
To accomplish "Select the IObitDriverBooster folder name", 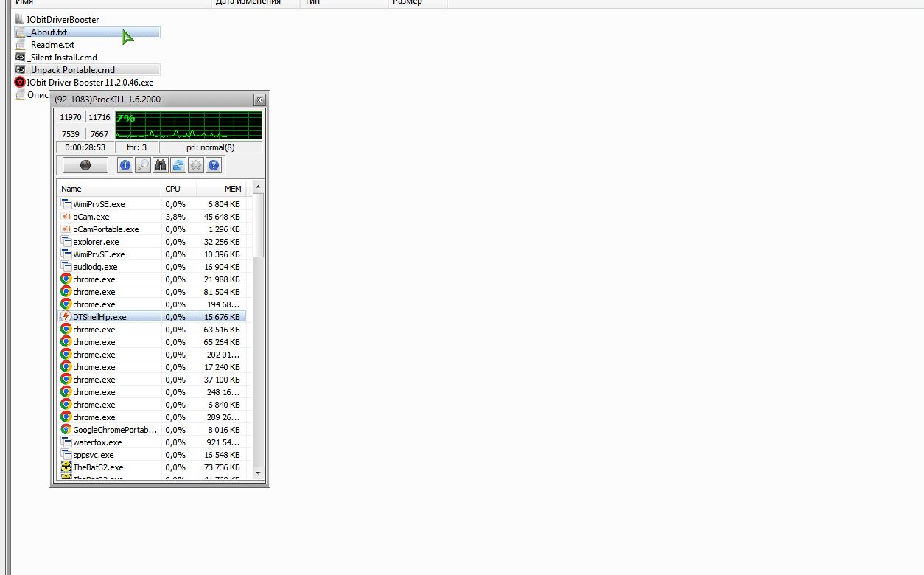I will click(63, 20).
